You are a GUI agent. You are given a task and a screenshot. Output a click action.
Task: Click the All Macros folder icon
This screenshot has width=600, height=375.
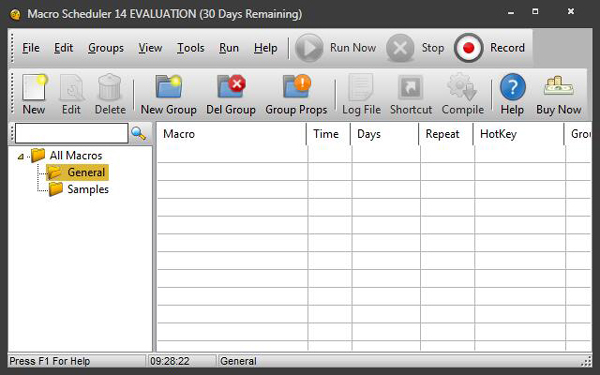click(38, 155)
